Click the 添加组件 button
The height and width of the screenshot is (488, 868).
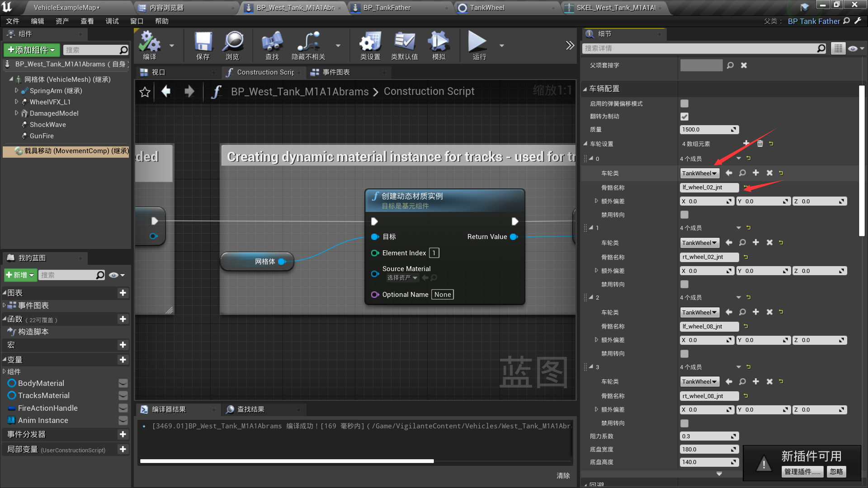pos(31,50)
